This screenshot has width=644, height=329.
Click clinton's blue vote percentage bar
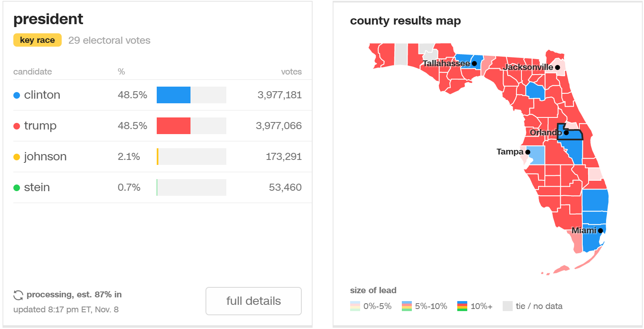pyautogui.click(x=173, y=95)
